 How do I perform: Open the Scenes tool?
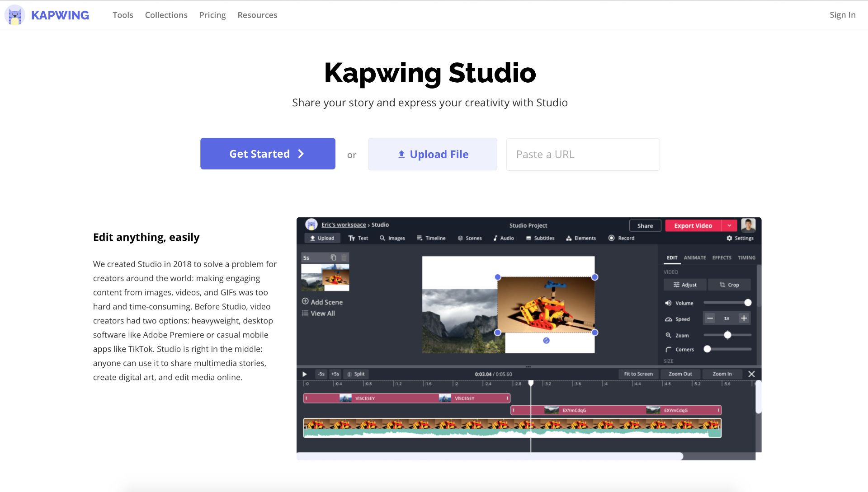pyautogui.click(x=470, y=238)
